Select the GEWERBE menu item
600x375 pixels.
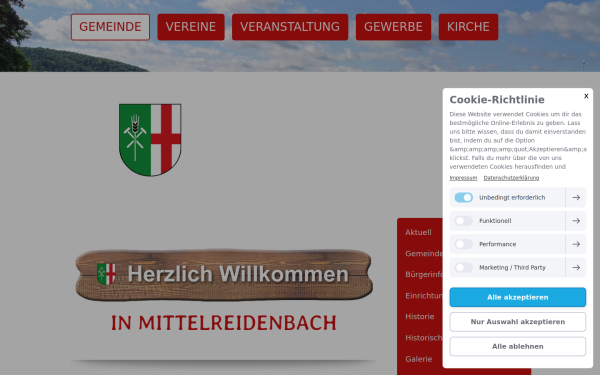[393, 27]
